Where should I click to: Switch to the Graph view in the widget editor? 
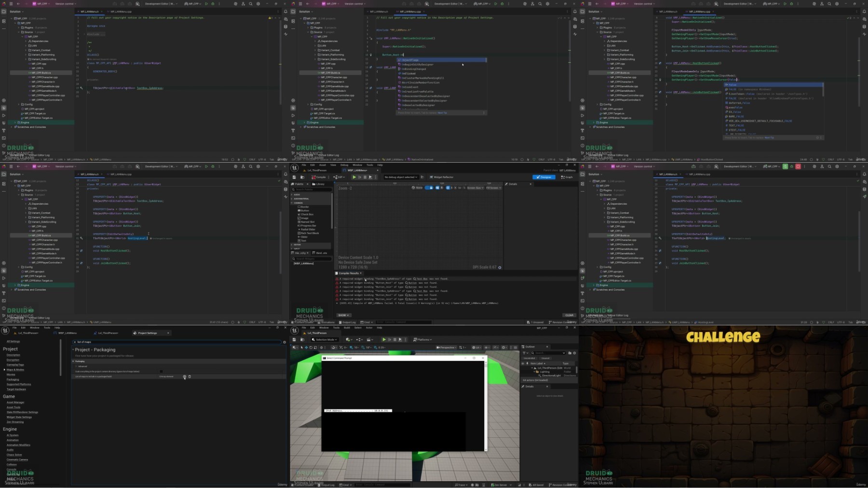(x=567, y=177)
